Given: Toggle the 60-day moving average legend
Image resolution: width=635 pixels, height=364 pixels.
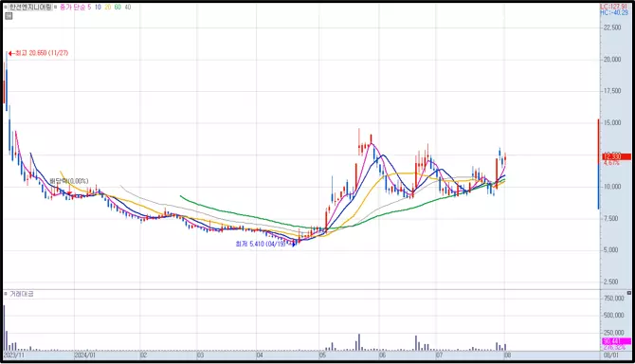Looking at the screenshot, I should (118, 8).
